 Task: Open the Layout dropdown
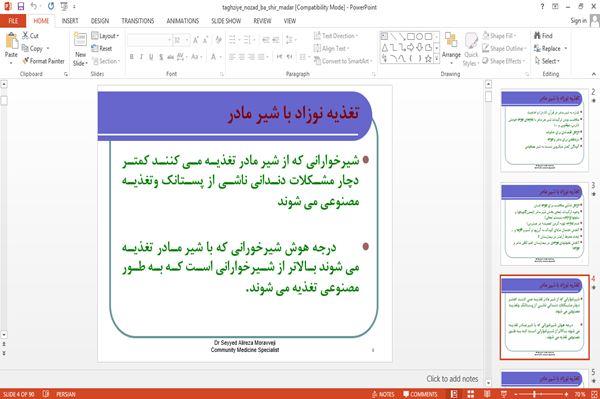tap(106, 36)
